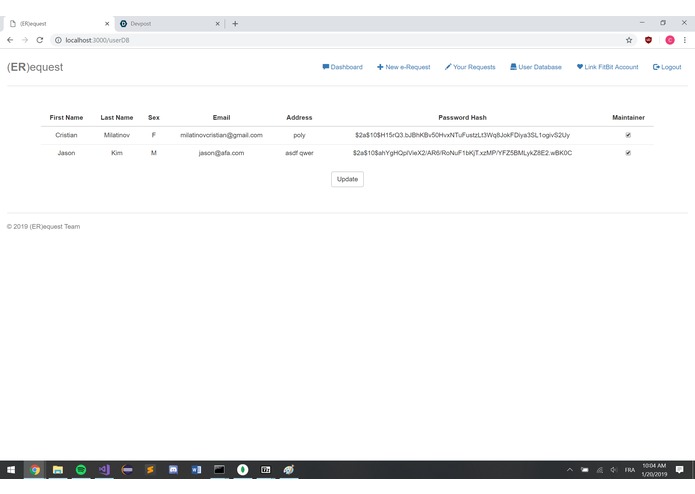Screen dimensions: 695x494
Task: Toggle Maintainer checkbox for Cristian
Action: pos(628,135)
